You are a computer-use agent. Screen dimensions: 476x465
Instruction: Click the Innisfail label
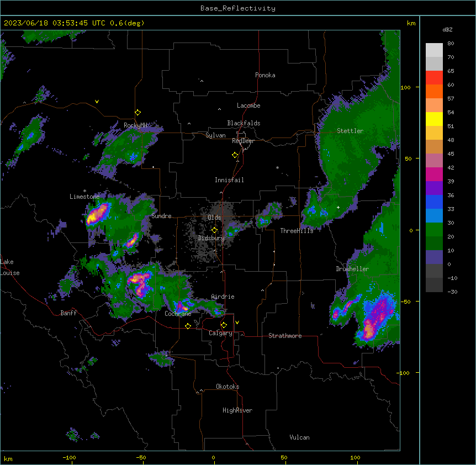coord(229,180)
